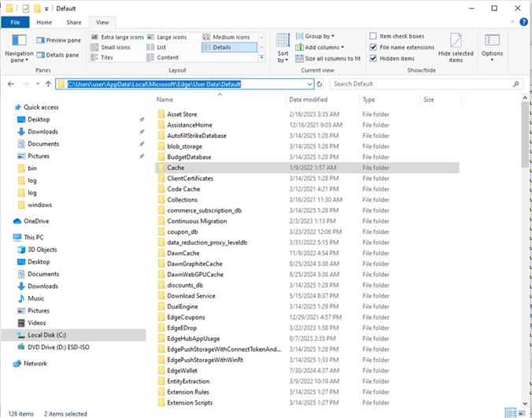Go up one folder level with Up arrow
This screenshot has height=418, width=532.
coord(48,83)
